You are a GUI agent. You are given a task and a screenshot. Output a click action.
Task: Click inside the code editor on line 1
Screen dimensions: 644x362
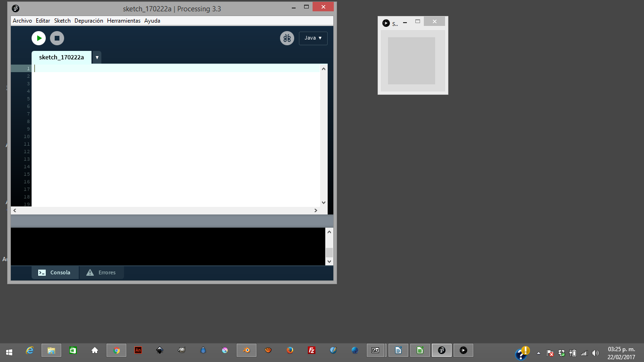(x=174, y=69)
